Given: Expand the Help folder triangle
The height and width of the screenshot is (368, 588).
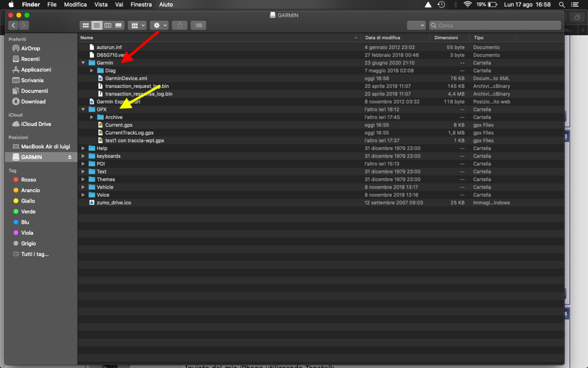Looking at the screenshot, I should tap(83, 148).
